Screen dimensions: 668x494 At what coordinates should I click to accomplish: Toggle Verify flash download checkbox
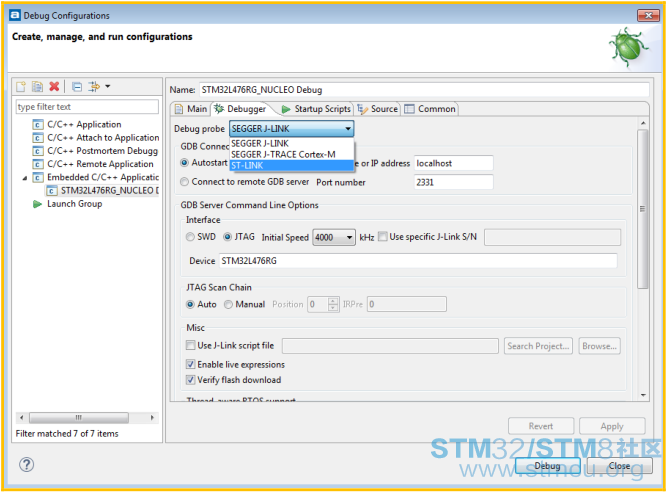pos(190,380)
